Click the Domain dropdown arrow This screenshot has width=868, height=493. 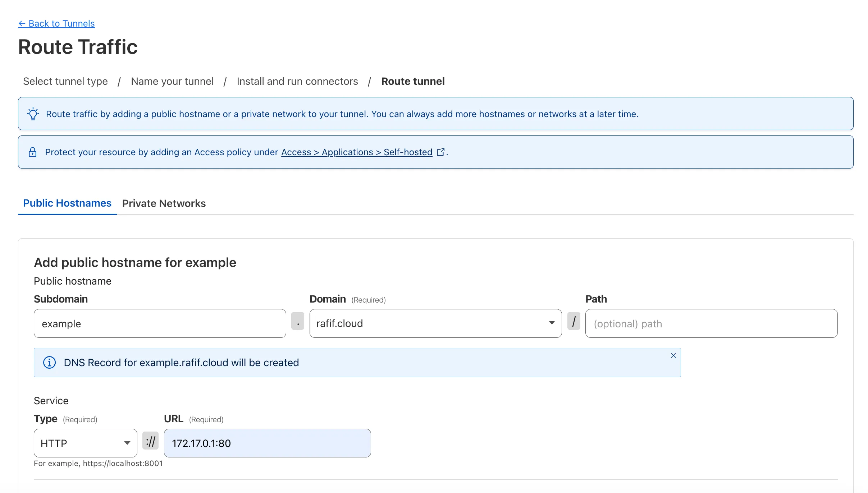tap(552, 323)
